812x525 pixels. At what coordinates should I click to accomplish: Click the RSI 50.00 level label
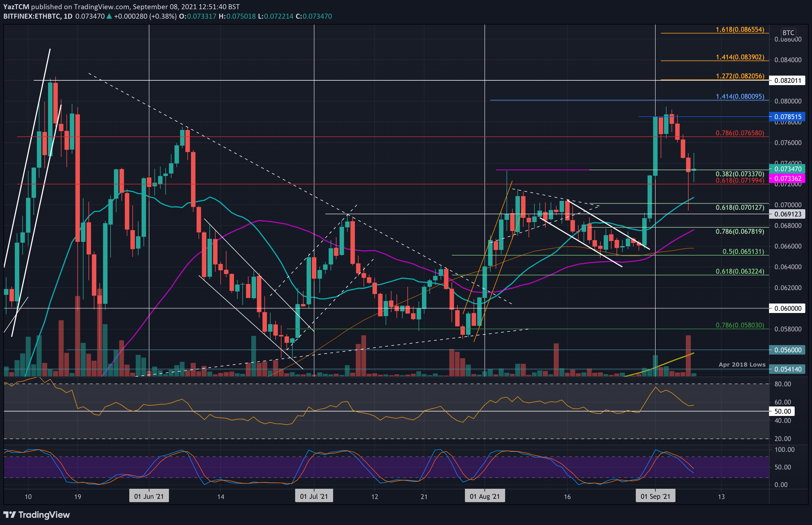[x=782, y=411]
